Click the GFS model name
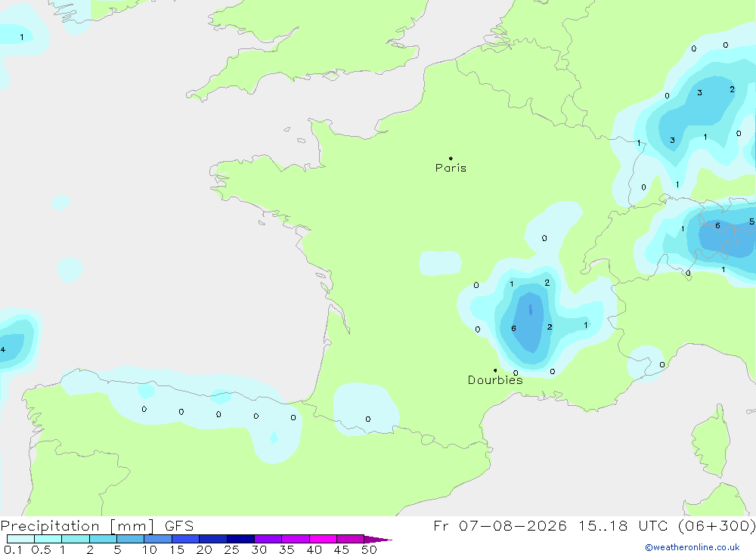Viewport: 756px width, 554px height. [179, 525]
